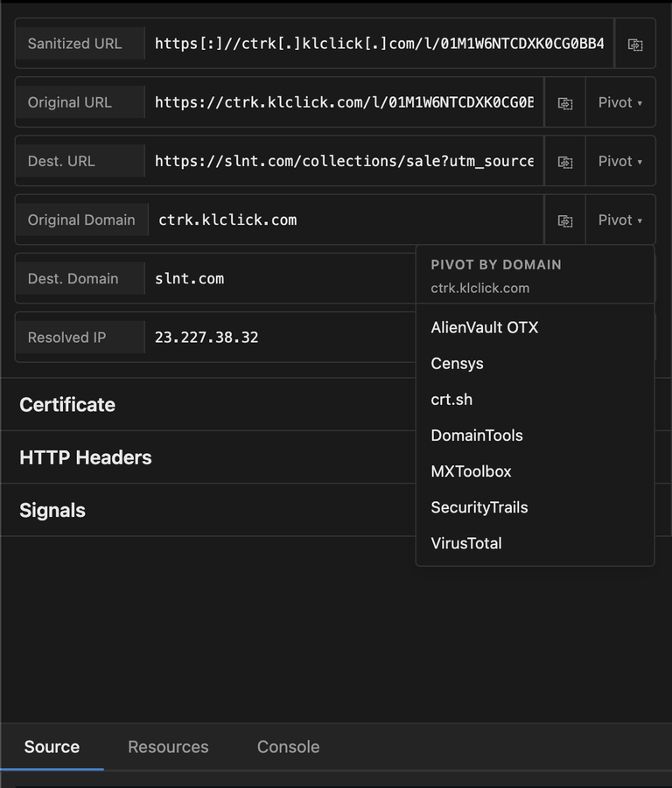The height and width of the screenshot is (788, 672).
Task: Toggle Pivot dropdown for Original Domain
Action: click(x=620, y=220)
